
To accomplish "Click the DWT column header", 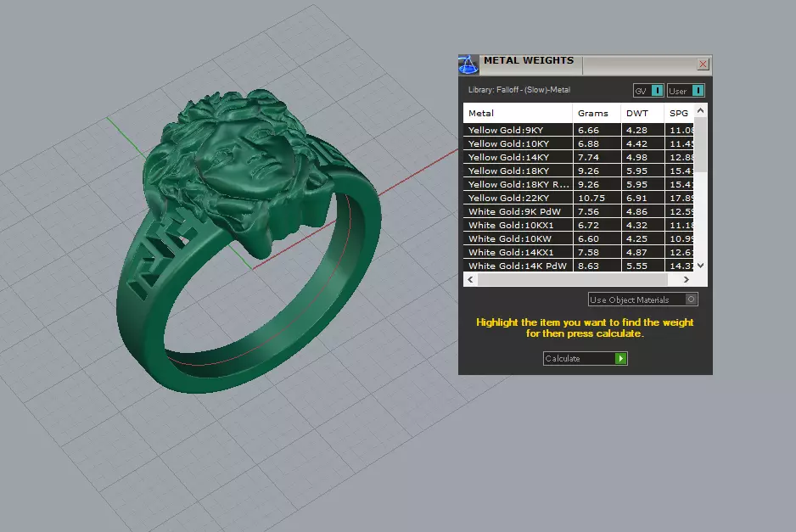I will pyautogui.click(x=642, y=113).
